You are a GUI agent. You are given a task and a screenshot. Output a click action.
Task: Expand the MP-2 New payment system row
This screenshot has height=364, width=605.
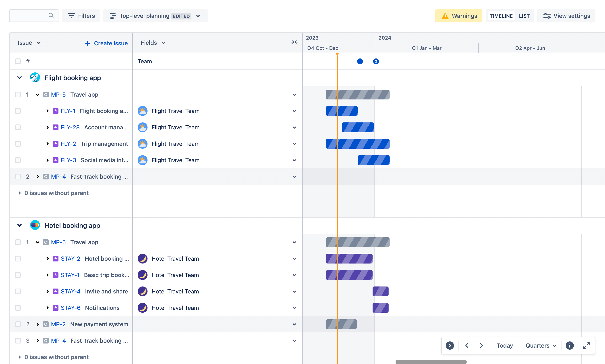(x=37, y=324)
